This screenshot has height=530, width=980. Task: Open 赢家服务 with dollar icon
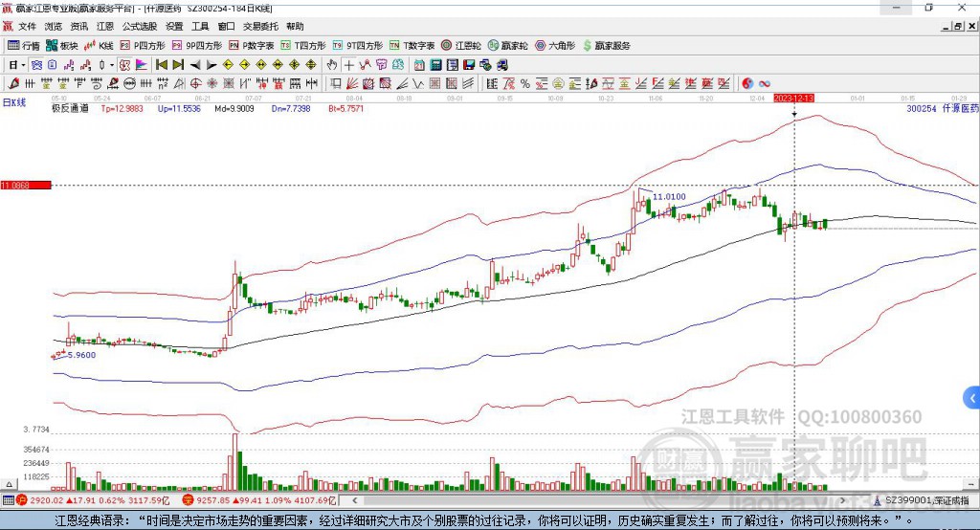pyautogui.click(x=607, y=46)
